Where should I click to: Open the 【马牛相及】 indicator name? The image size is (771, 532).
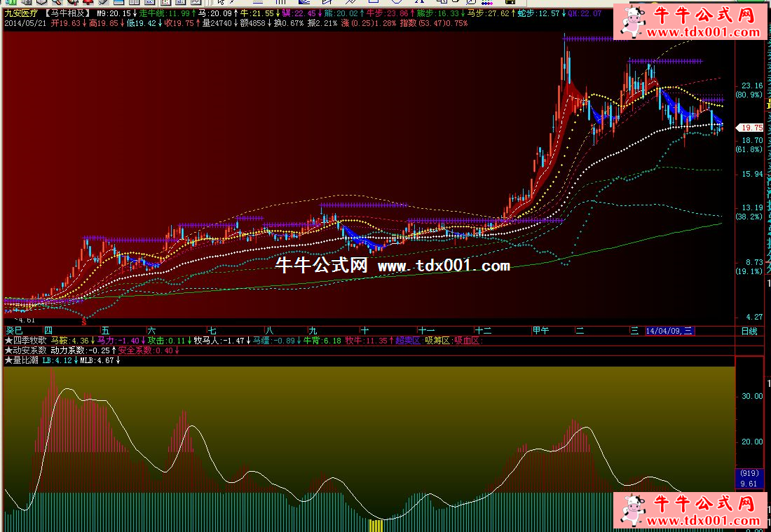67,13
